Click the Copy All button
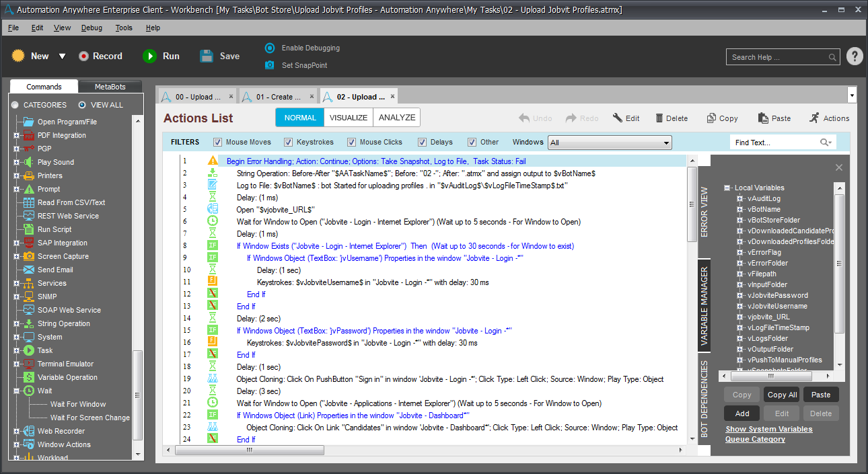The height and width of the screenshot is (474, 868). pyautogui.click(x=782, y=395)
